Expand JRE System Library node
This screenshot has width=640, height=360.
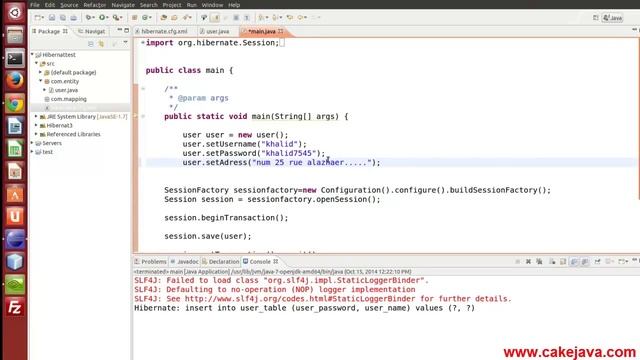pyautogui.click(x=36, y=116)
